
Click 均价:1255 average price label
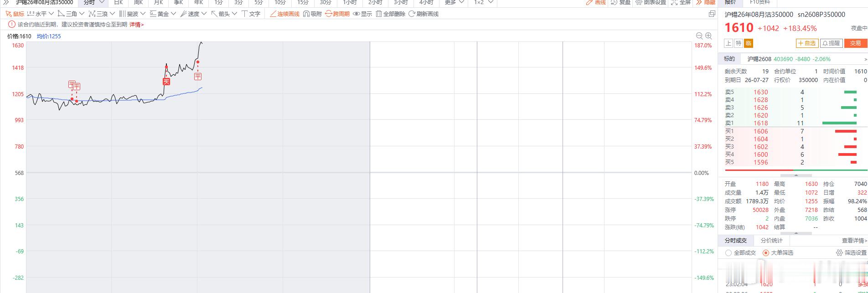(x=49, y=36)
